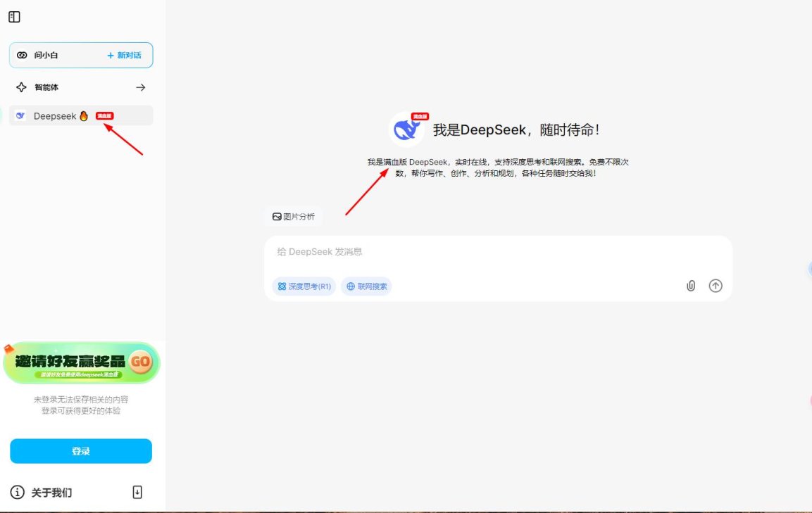
Task: Open the 智能体 agents section
Action: 46,87
